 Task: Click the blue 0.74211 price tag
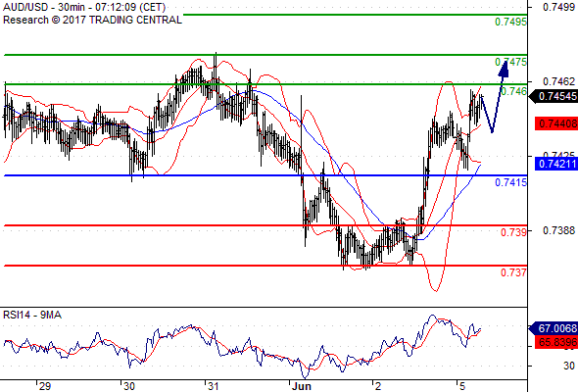click(x=556, y=164)
